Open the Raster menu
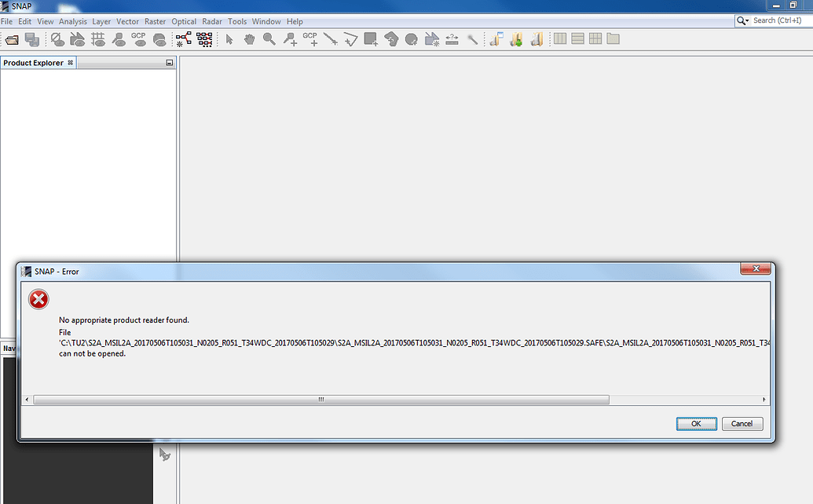The height and width of the screenshot is (504, 813). coord(155,21)
